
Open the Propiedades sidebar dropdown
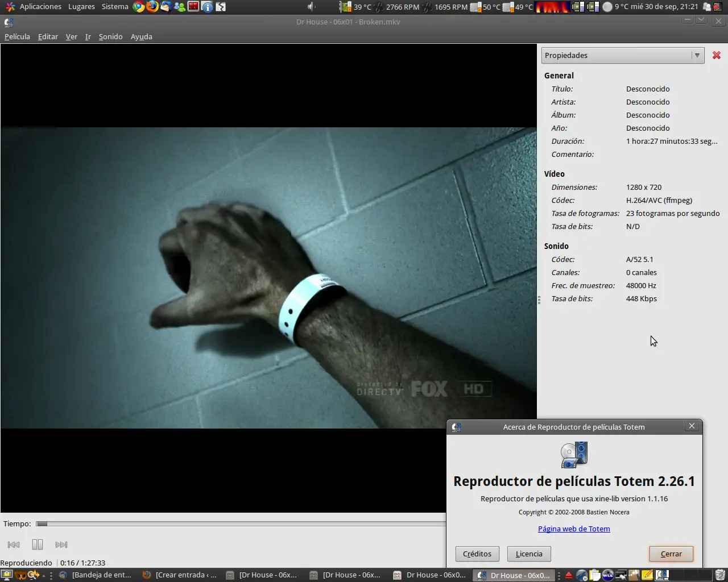pos(623,55)
